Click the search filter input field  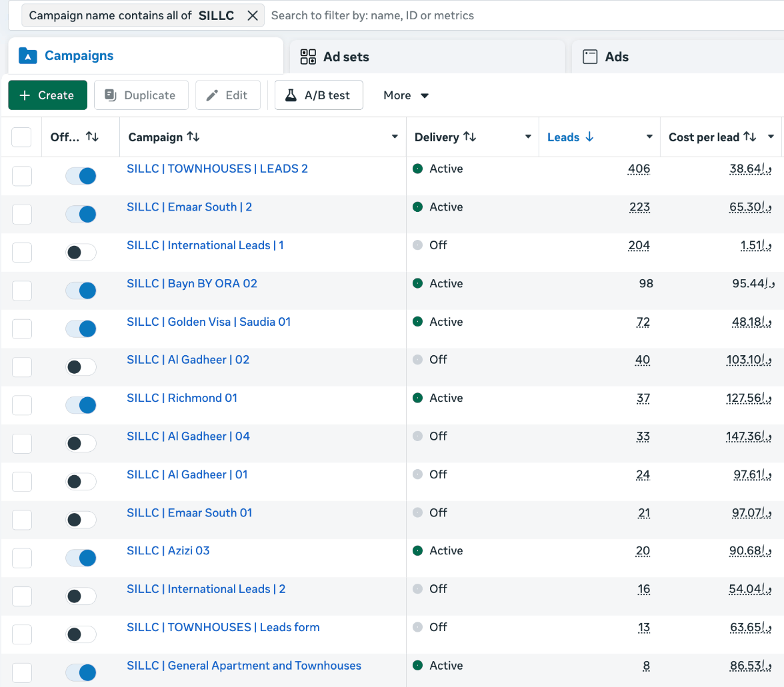pos(525,15)
